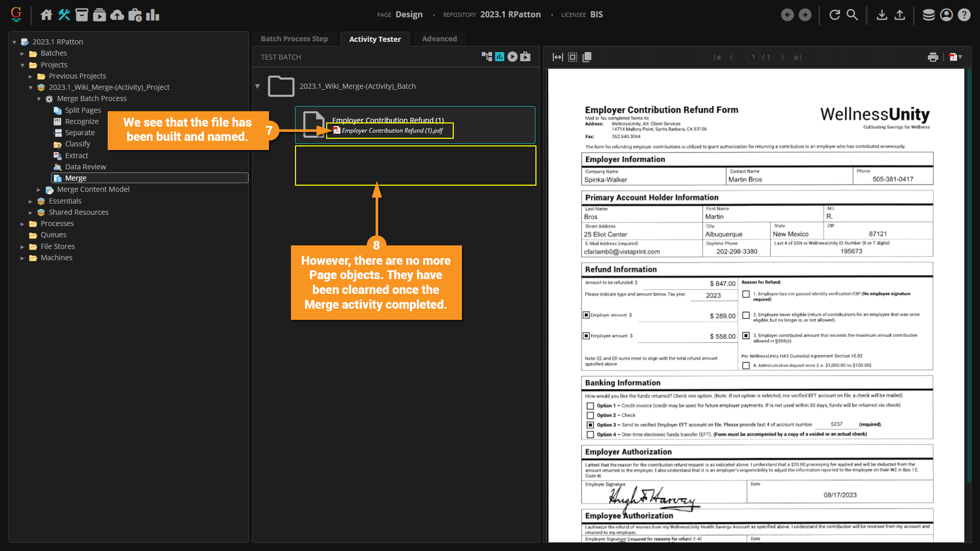
Task: Select the Data Review step in tree
Action: [85, 167]
